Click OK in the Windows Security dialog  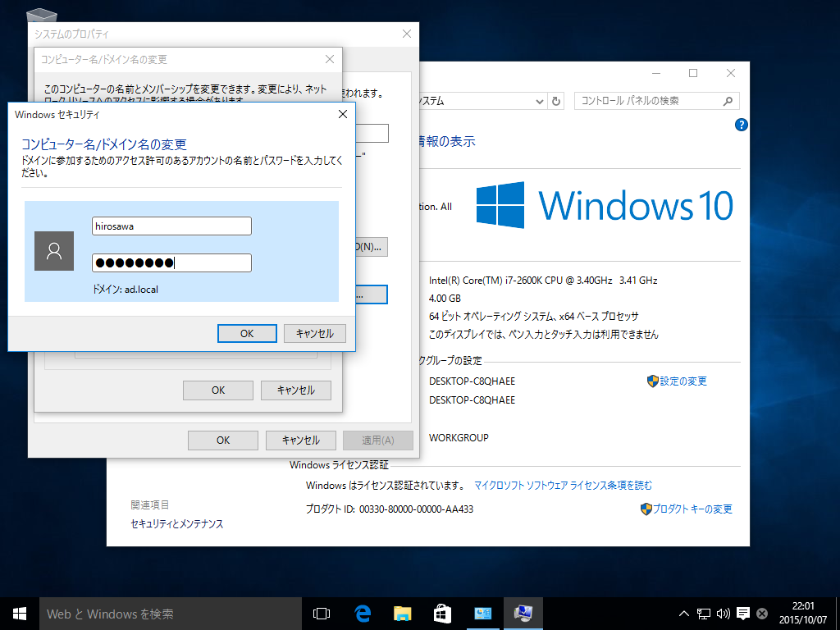tap(247, 333)
